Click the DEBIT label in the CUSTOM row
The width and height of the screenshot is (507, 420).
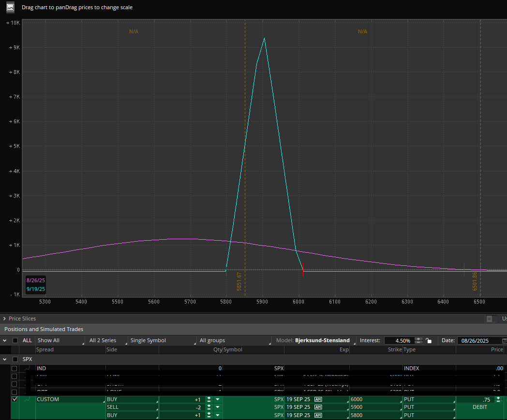480,407
